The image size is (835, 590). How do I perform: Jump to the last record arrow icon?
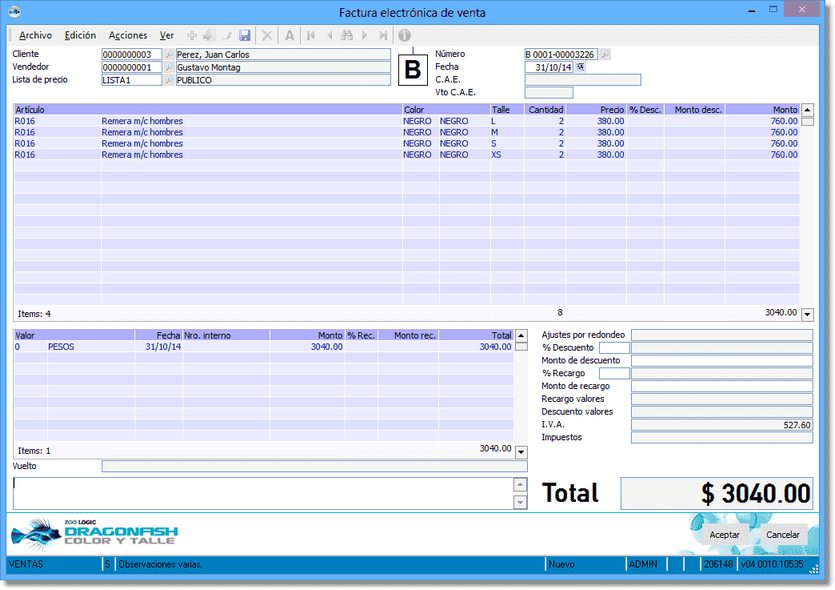[383, 35]
